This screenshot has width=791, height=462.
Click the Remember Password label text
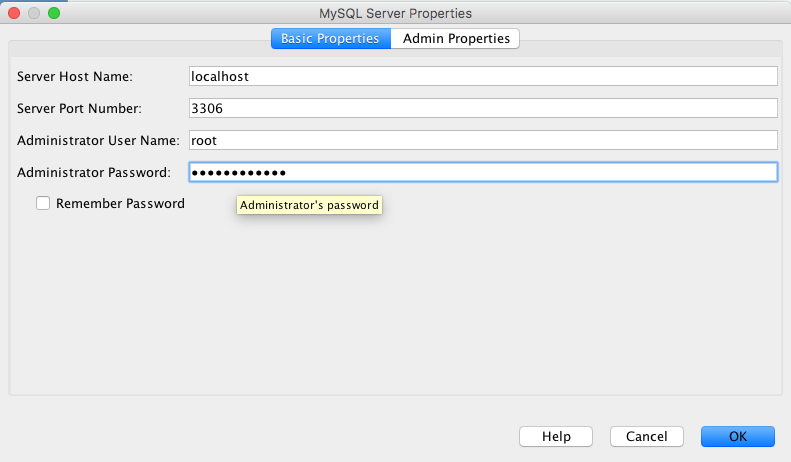click(x=120, y=203)
